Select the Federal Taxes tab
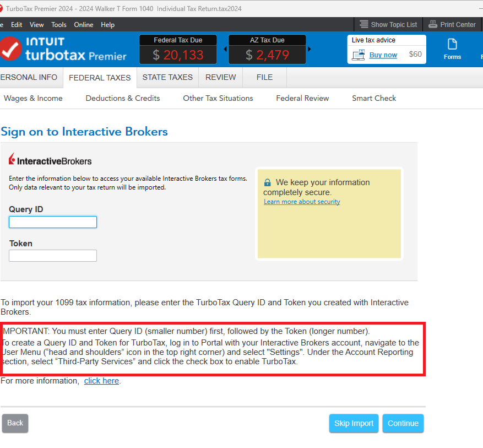 point(100,78)
